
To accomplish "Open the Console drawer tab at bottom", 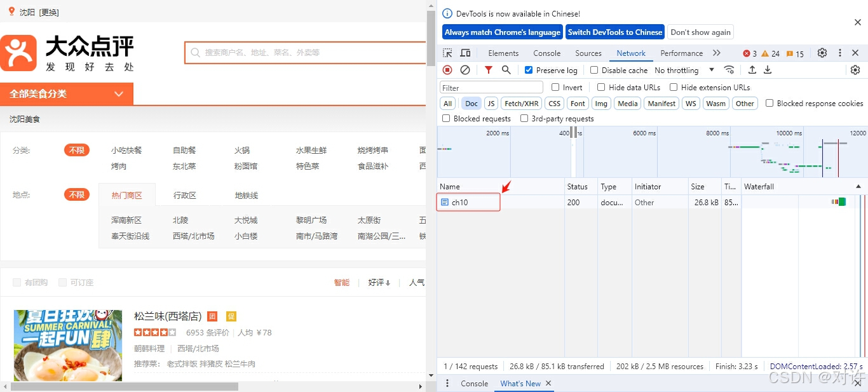I will 475,384.
